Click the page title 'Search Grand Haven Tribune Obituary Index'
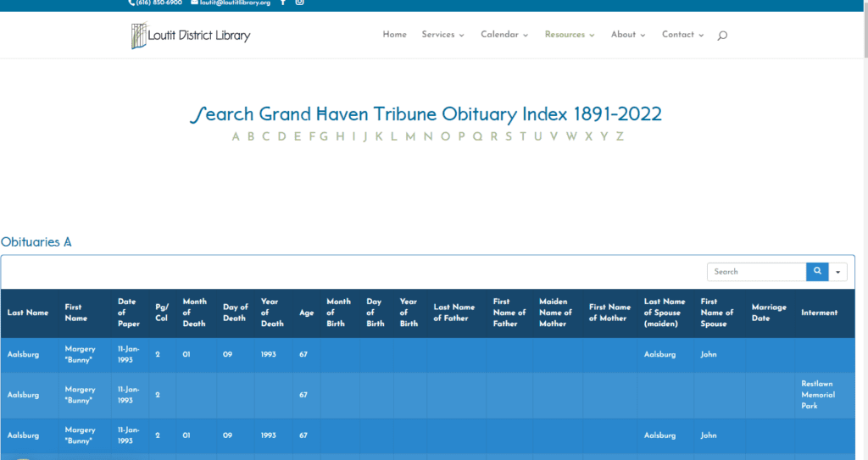 426,114
